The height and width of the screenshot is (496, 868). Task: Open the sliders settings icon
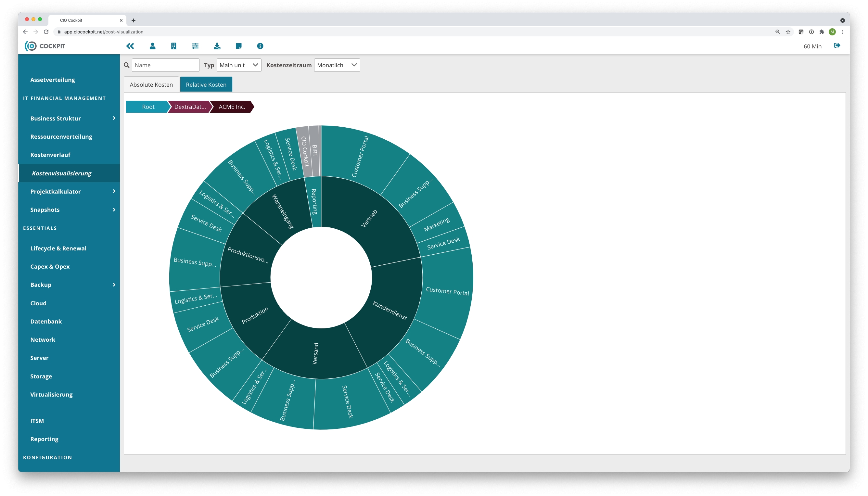point(195,46)
